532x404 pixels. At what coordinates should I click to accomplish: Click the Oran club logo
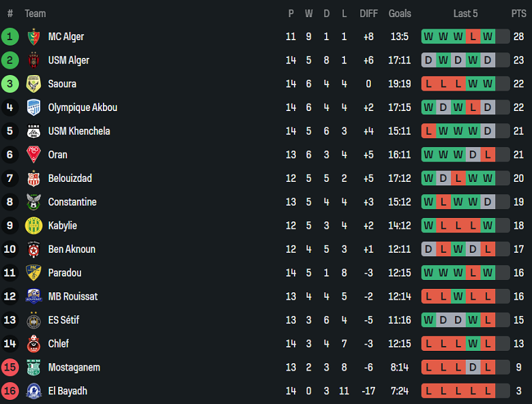pyautogui.click(x=33, y=155)
